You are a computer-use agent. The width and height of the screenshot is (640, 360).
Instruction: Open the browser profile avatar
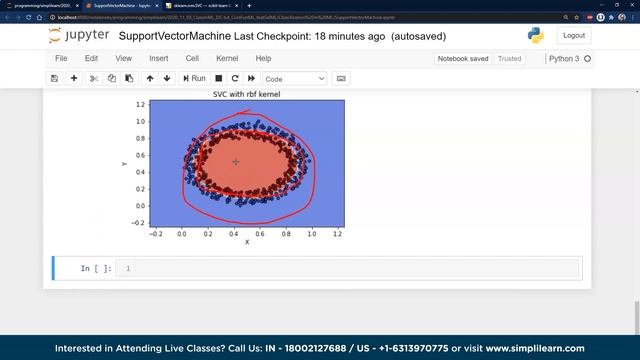pos(622,18)
